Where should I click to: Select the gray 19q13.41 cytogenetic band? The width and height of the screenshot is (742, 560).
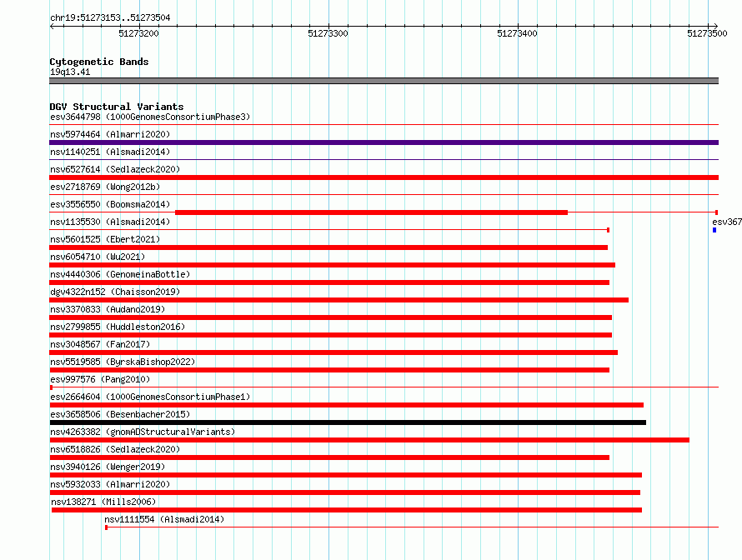click(x=384, y=81)
